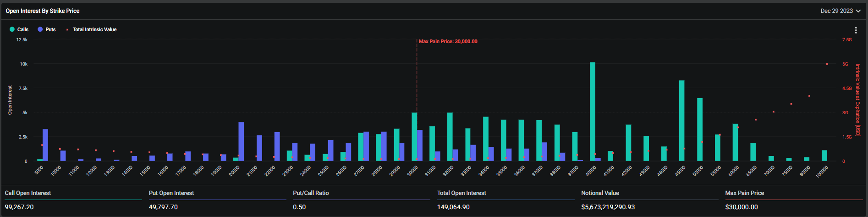Click the Calls bar at strike 45000
868x217 pixels.
pos(681,121)
